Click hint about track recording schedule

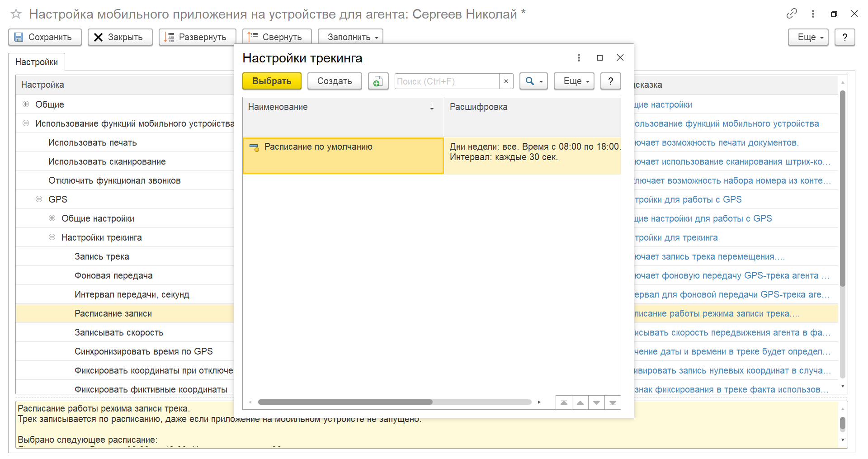point(717,313)
